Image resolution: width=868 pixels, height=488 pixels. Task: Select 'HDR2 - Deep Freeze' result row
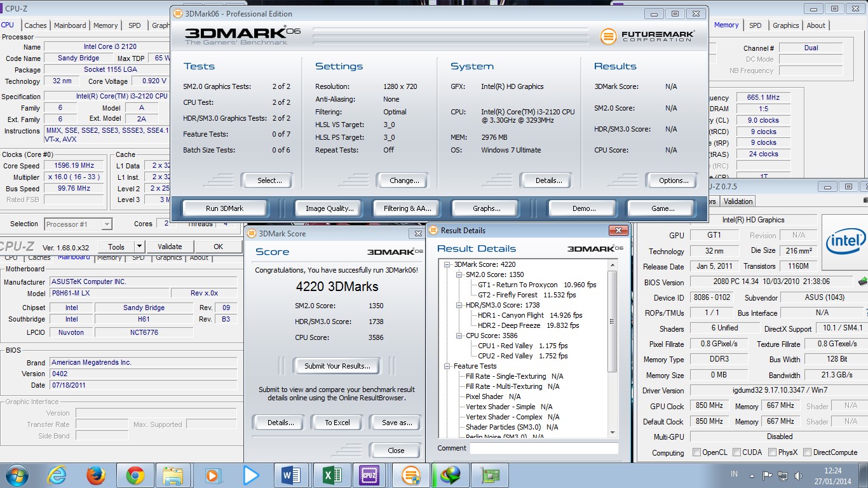tap(529, 325)
